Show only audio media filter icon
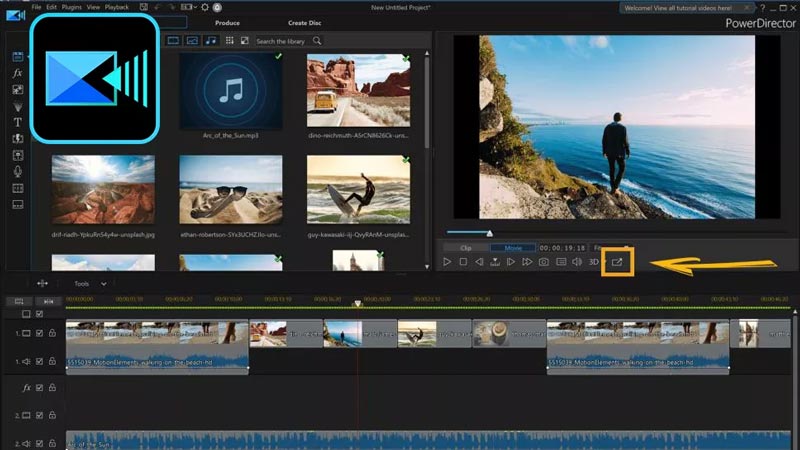 (x=210, y=41)
